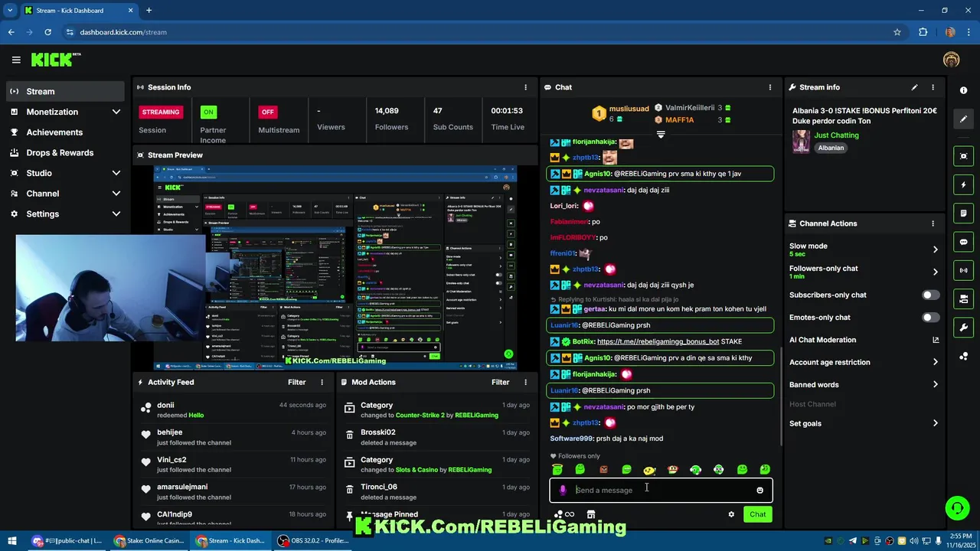
Task: Open Stream info panel options menu
Action: (933, 87)
